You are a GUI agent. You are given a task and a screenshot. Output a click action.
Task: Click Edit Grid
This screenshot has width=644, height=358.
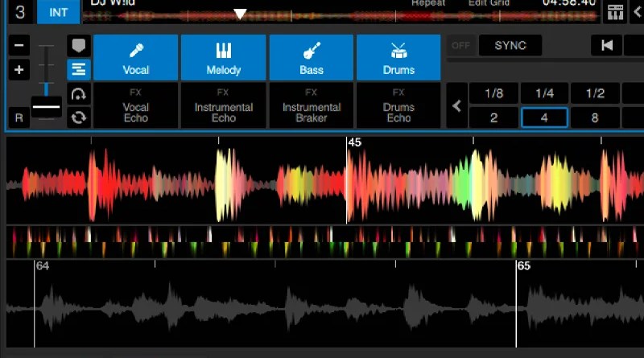point(489,3)
